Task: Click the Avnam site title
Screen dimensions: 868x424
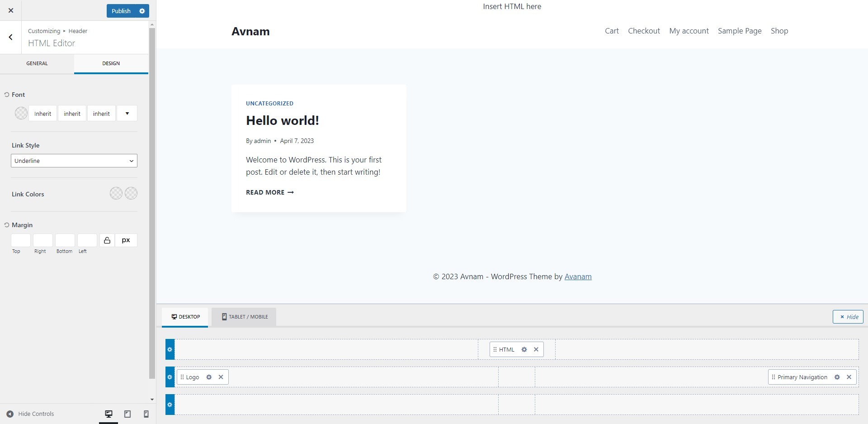Action: pyautogui.click(x=250, y=31)
